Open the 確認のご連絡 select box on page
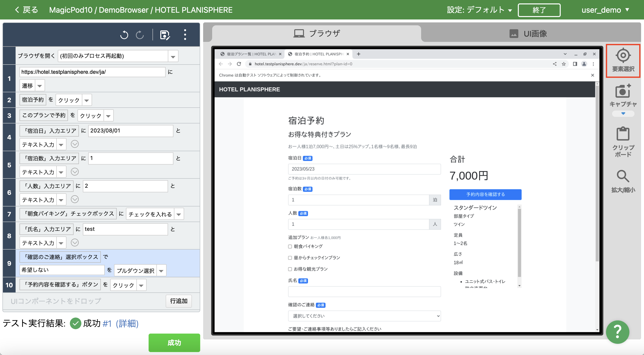 point(364,316)
